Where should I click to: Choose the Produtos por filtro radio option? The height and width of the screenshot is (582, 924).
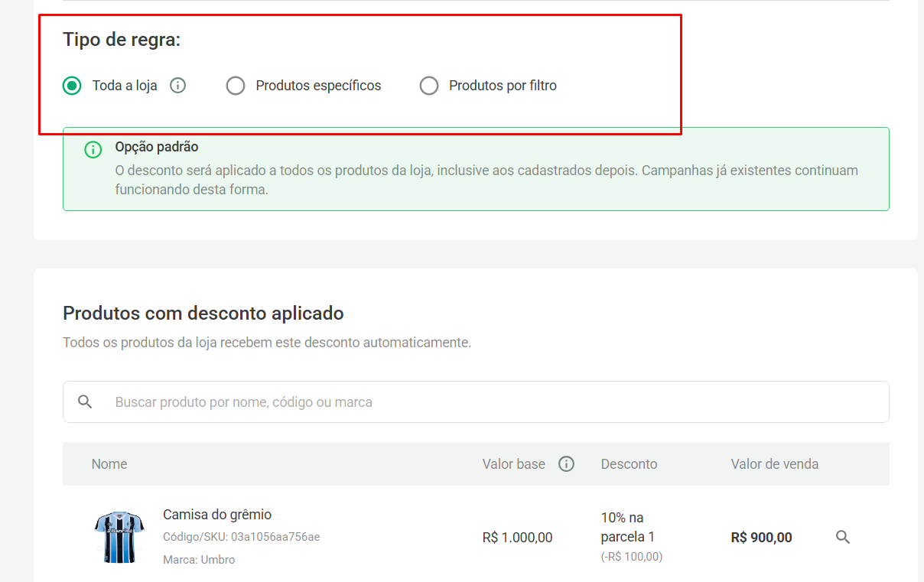coord(429,86)
